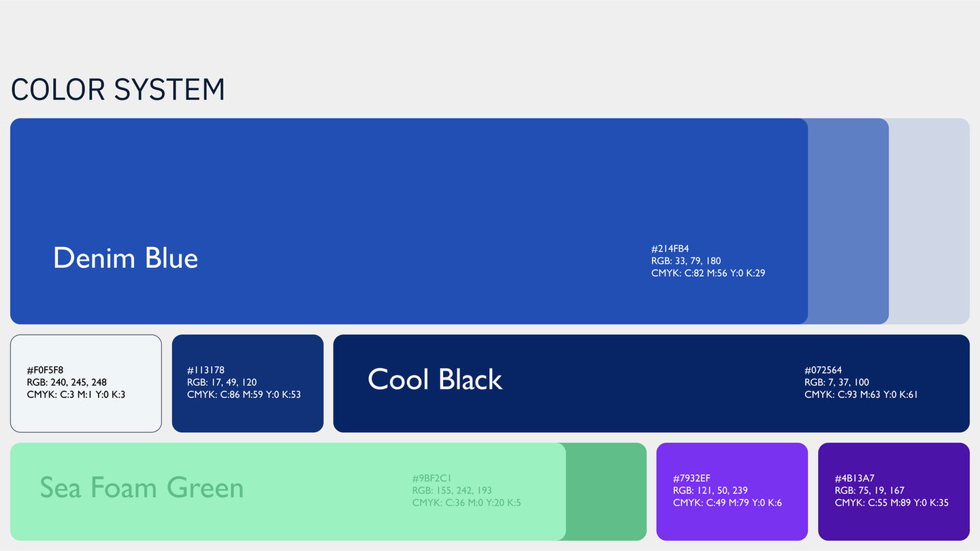
Task: Click the RGB: 17, 49, 120 text
Action: [x=222, y=382]
